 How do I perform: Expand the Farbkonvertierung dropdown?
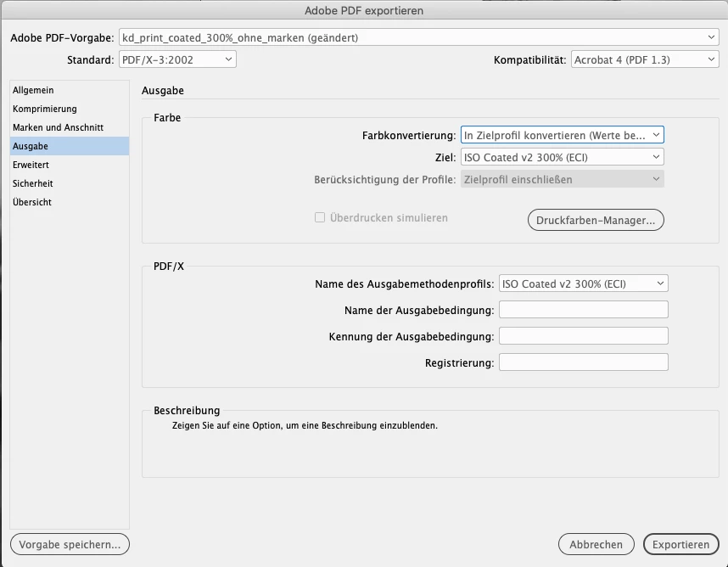point(562,135)
